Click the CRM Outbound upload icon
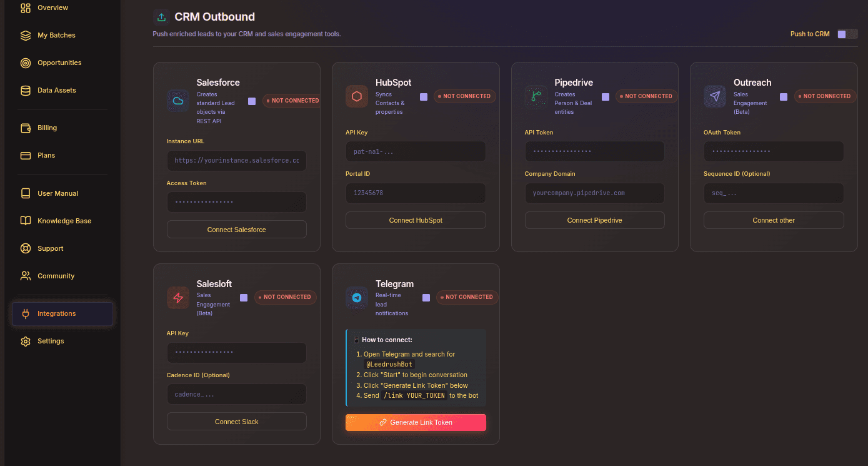Viewport: 868px width, 466px height. pyautogui.click(x=162, y=16)
